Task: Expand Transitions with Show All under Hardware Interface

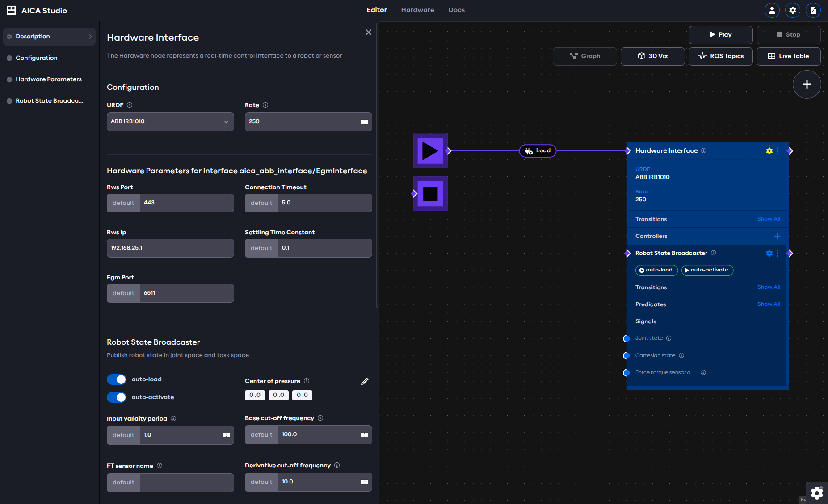Action: point(769,219)
